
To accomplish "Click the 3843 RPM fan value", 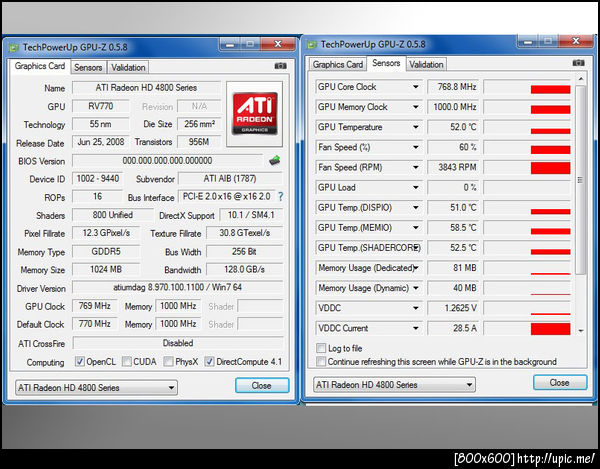I will [x=453, y=167].
